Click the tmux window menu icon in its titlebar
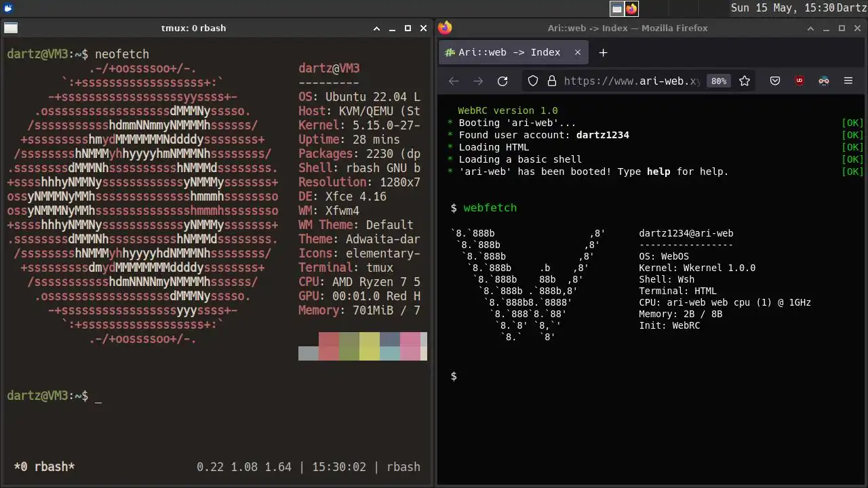The image size is (868, 488). [x=11, y=28]
